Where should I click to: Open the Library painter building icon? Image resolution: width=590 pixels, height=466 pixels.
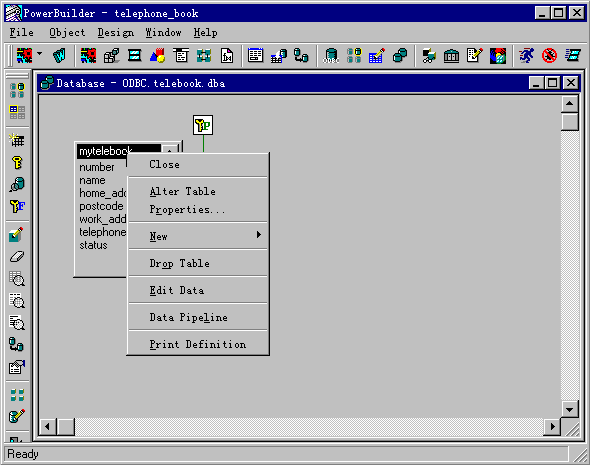451,56
